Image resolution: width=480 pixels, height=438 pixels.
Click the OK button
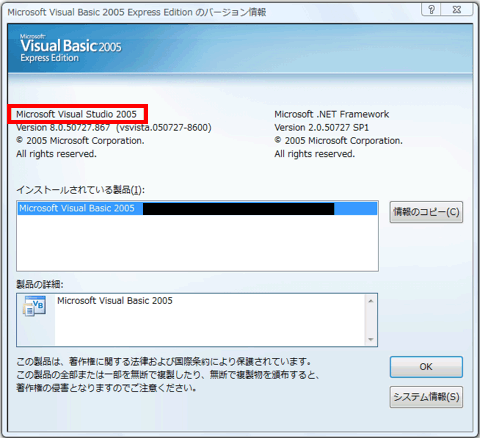tap(426, 367)
